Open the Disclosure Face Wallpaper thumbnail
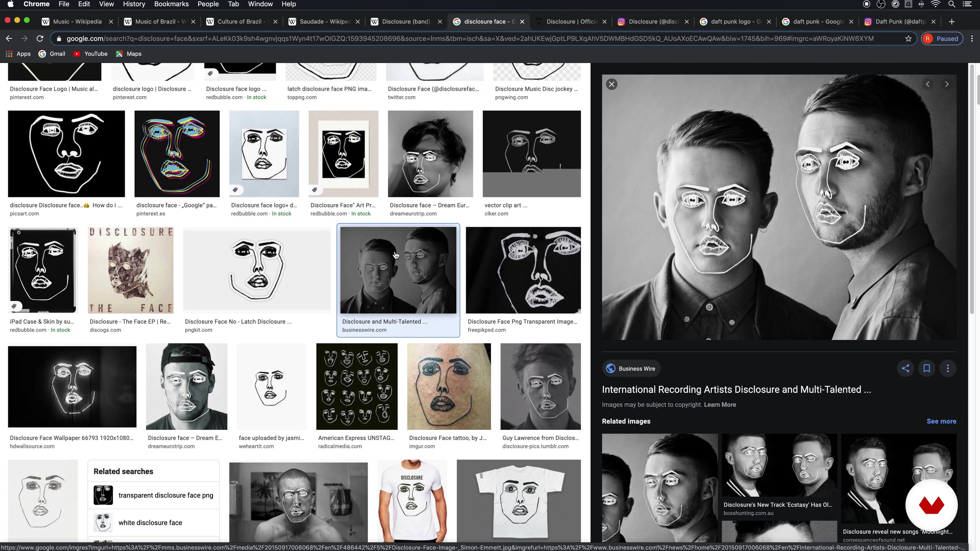This screenshot has width=980, height=551. pos(72,386)
